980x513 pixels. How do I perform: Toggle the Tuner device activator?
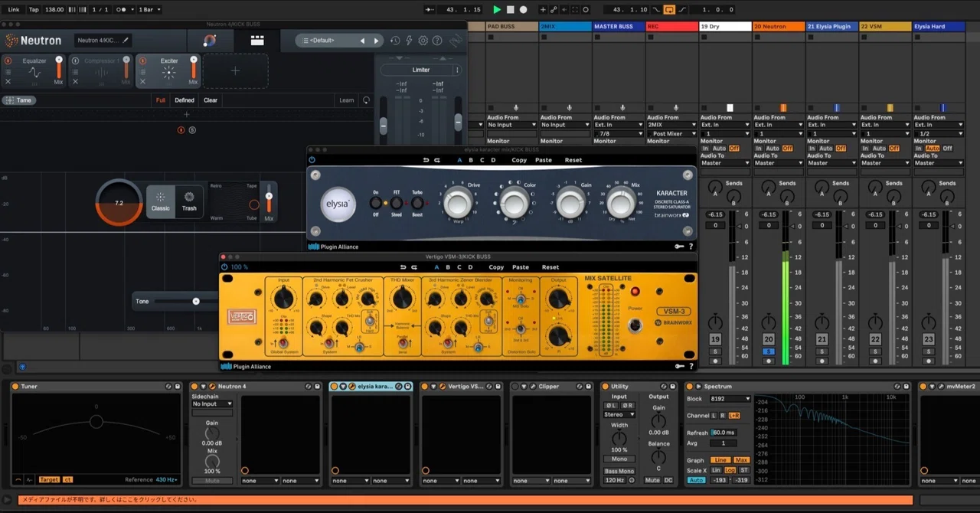[x=15, y=387]
